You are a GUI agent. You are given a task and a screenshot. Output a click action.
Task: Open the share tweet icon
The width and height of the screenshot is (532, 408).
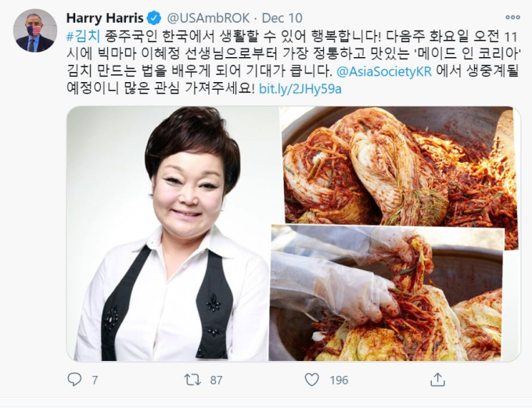tap(437, 380)
